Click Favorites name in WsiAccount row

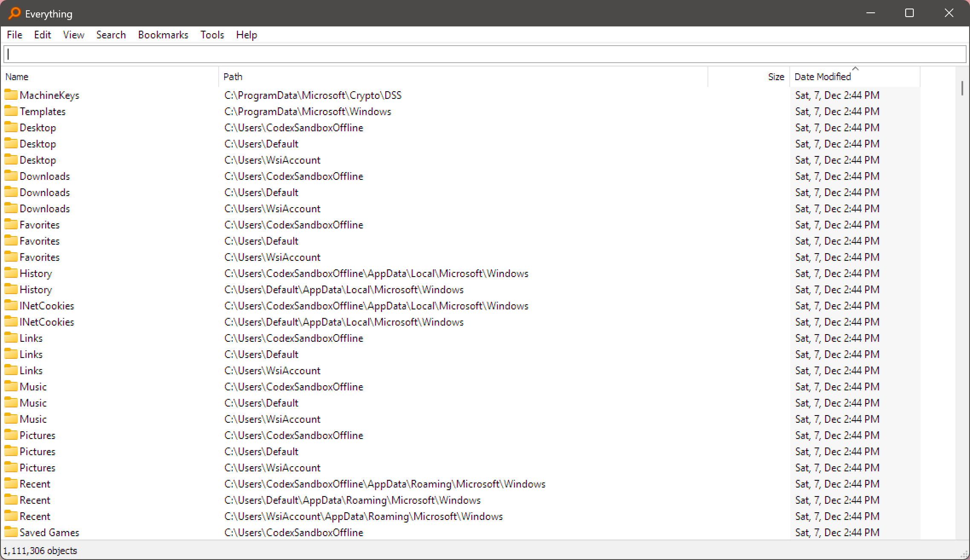pyautogui.click(x=40, y=257)
